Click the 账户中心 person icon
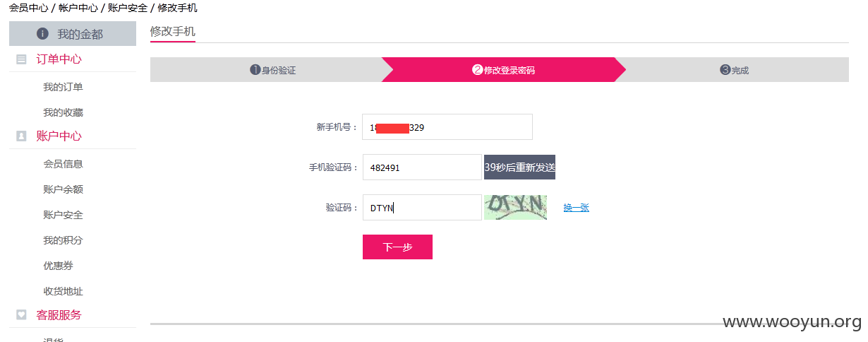 (x=21, y=136)
